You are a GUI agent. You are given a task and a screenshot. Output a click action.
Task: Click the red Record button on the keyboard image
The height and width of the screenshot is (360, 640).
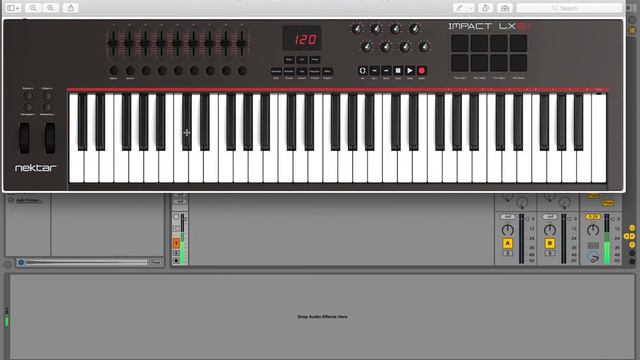[422, 71]
